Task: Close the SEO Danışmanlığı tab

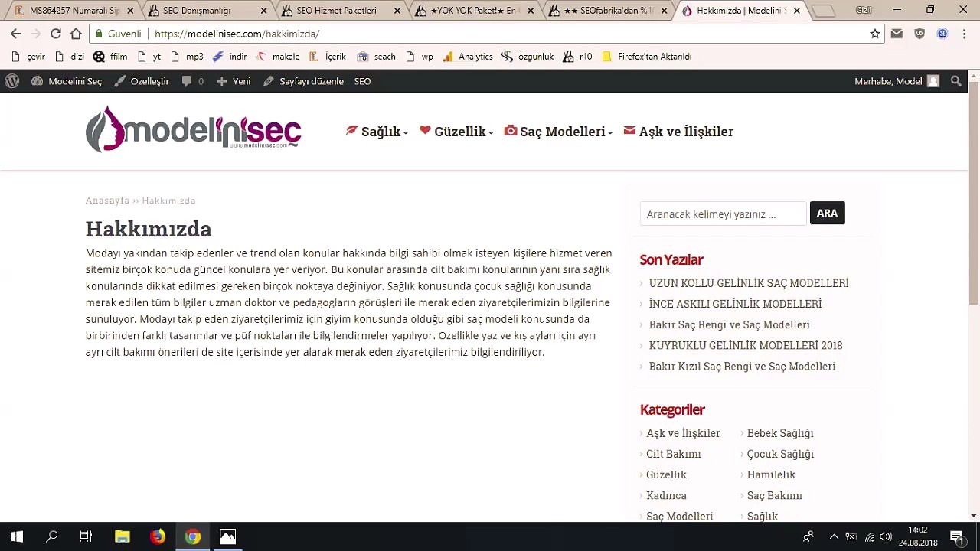Action: click(264, 11)
